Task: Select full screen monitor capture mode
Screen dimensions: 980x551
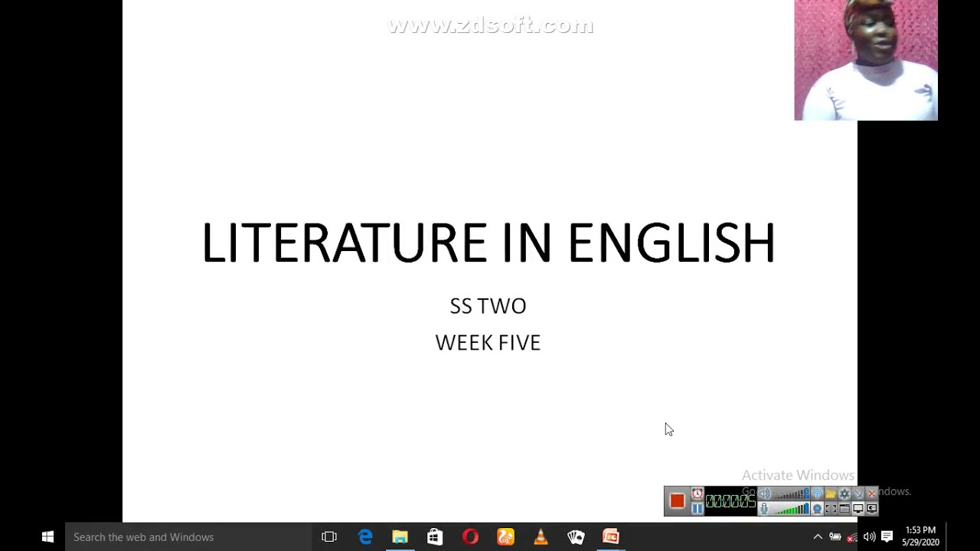Action: [858, 508]
